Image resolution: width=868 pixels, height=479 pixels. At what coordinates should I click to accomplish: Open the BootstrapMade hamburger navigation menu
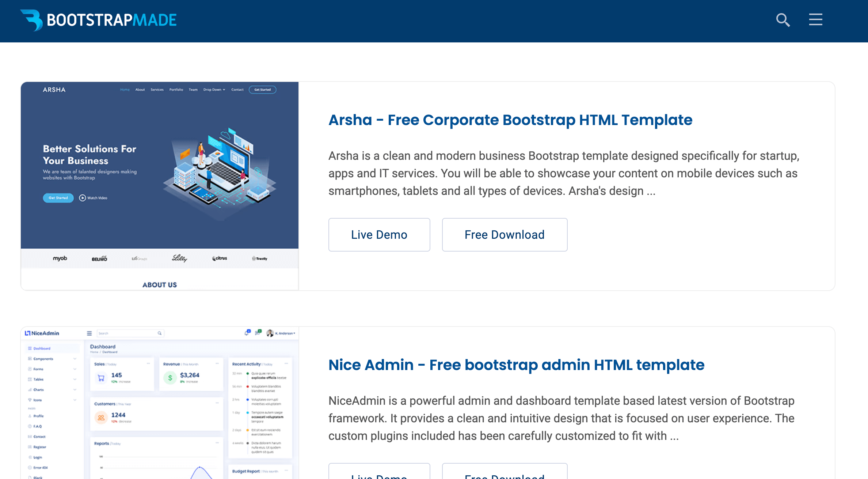(816, 19)
